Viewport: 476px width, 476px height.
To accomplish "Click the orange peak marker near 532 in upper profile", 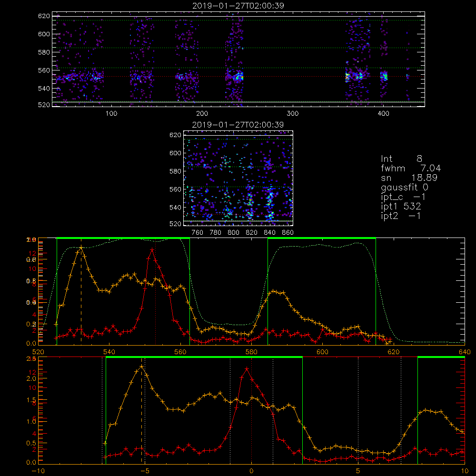I will pyautogui.click(x=81, y=248).
